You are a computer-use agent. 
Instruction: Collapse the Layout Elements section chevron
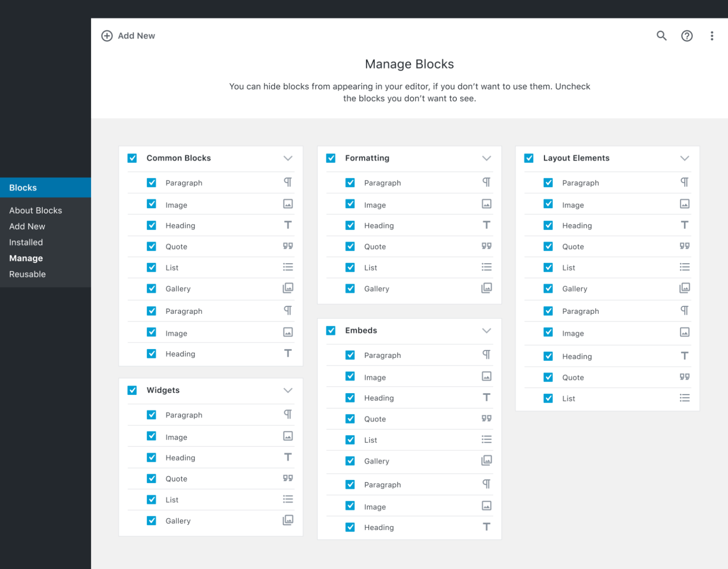[x=684, y=158]
